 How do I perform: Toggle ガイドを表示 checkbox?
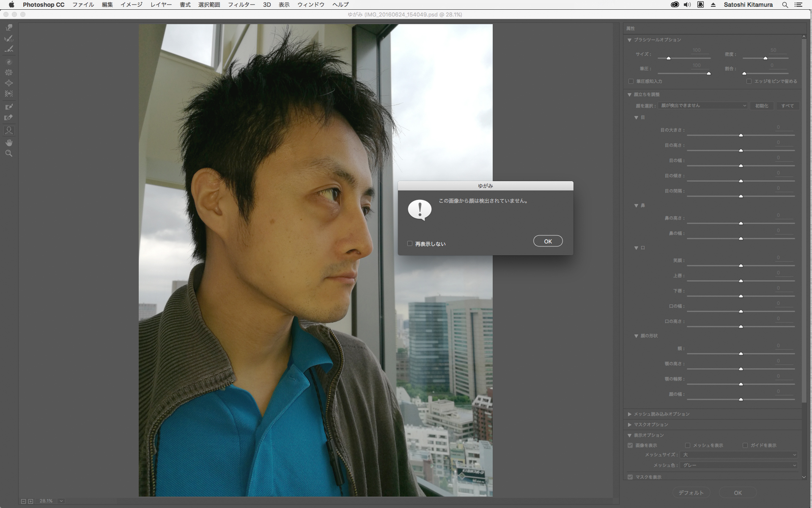click(x=745, y=445)
